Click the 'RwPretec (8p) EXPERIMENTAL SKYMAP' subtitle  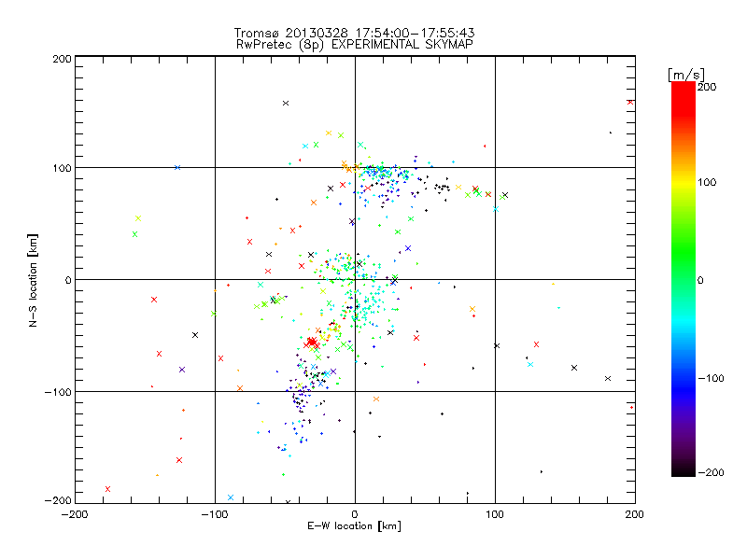355,44
